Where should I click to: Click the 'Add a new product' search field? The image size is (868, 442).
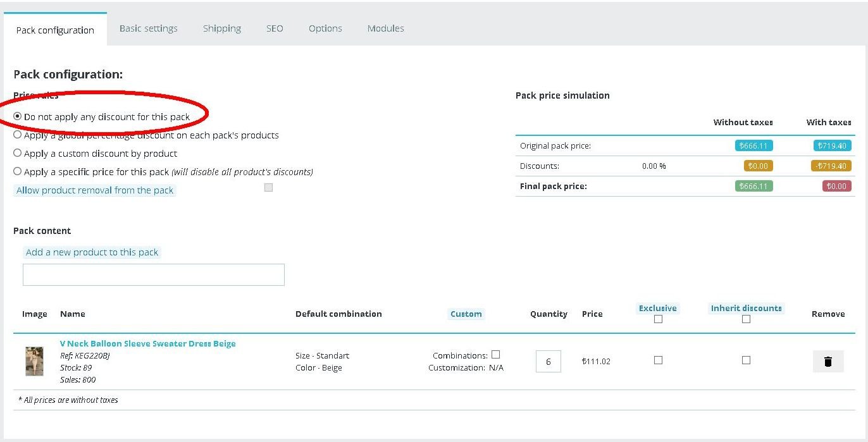[154, 275]
